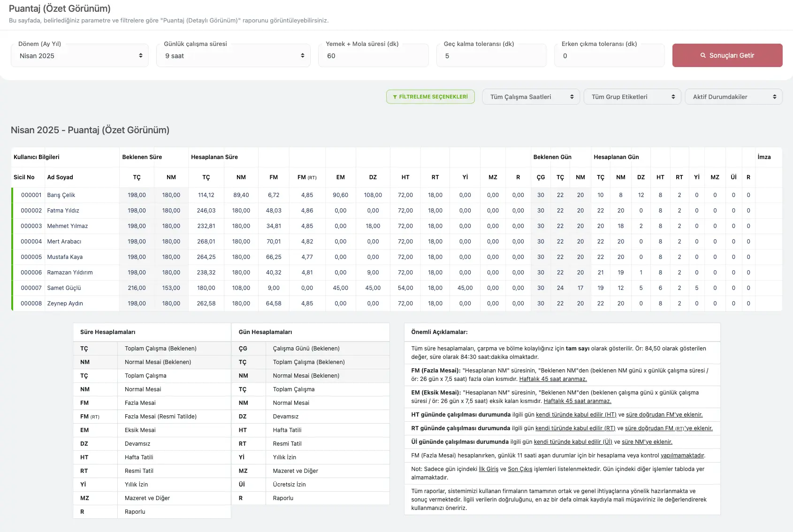Open the FİLTRELEME SEÇENEKLERİ filter button
Image resolution: width=793 pixels, height=532 pixels.
pos(430,97)
